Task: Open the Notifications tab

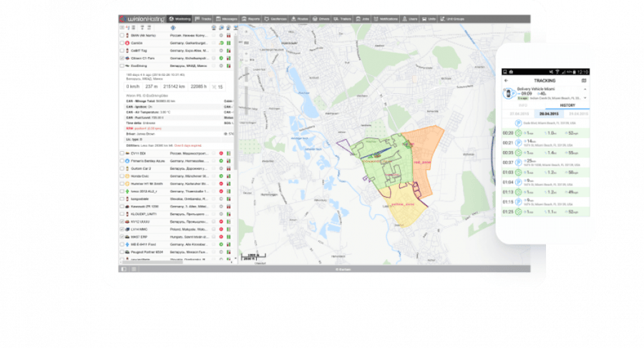Action: 386,19
